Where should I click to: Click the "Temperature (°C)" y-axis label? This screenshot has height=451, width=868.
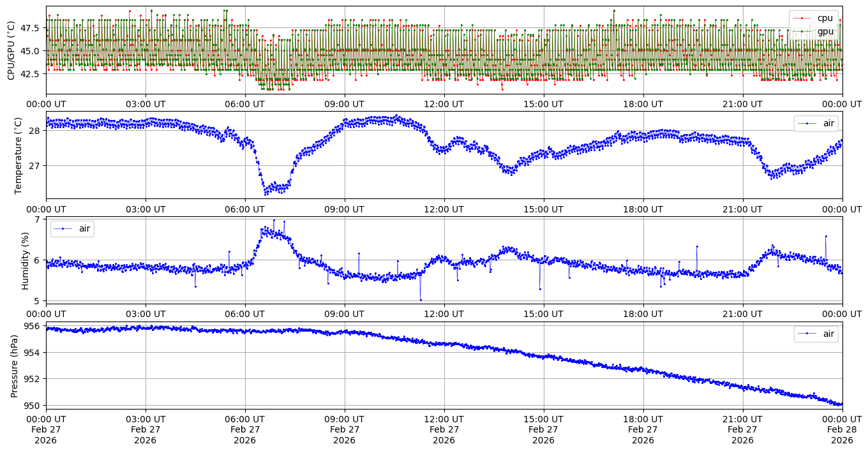[x=18, y=155]
